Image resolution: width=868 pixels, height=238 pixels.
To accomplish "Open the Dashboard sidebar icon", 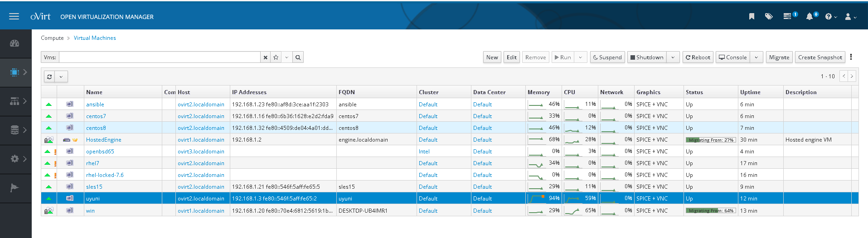I will tap(15, 43).
